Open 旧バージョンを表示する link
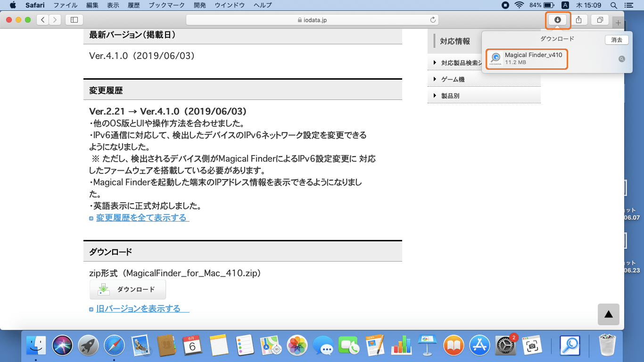 138,309
